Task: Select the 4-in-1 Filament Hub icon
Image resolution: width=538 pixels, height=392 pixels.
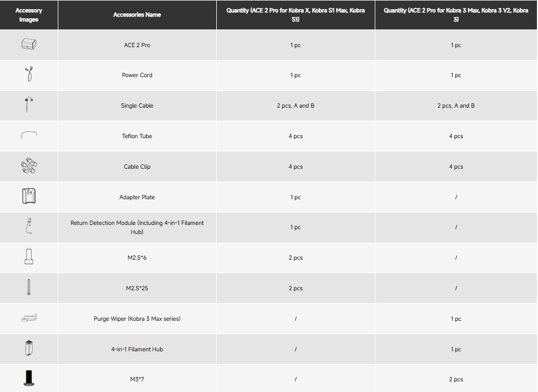Action: [x=29, y=348]
